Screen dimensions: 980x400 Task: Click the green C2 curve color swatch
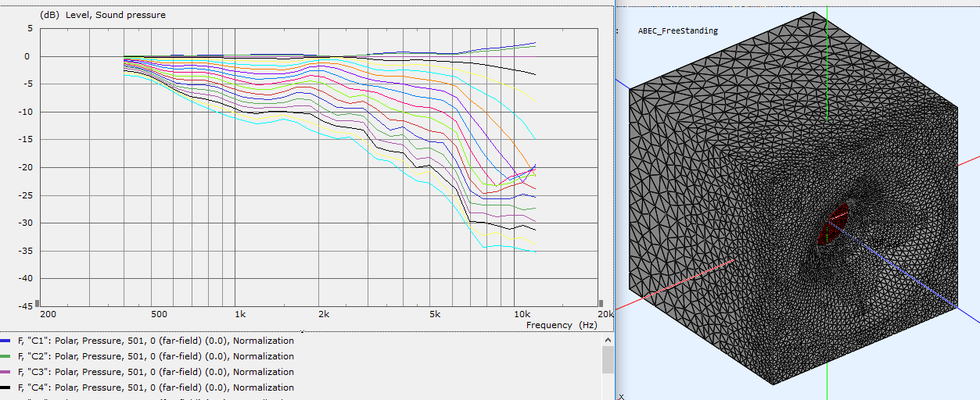(x=5, y=357)
